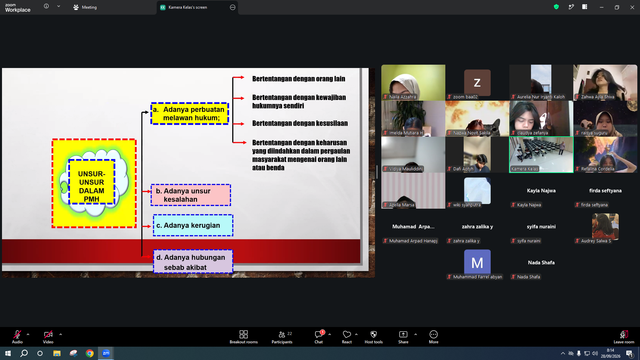Open the More options menu
This screenshot has height=360, width=640.
433,337
